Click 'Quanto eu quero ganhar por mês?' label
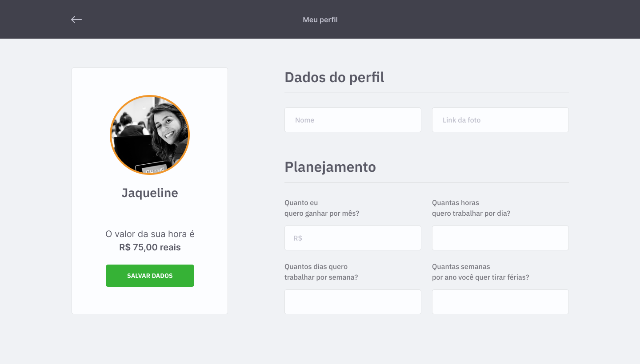 (x=322, y=208)
